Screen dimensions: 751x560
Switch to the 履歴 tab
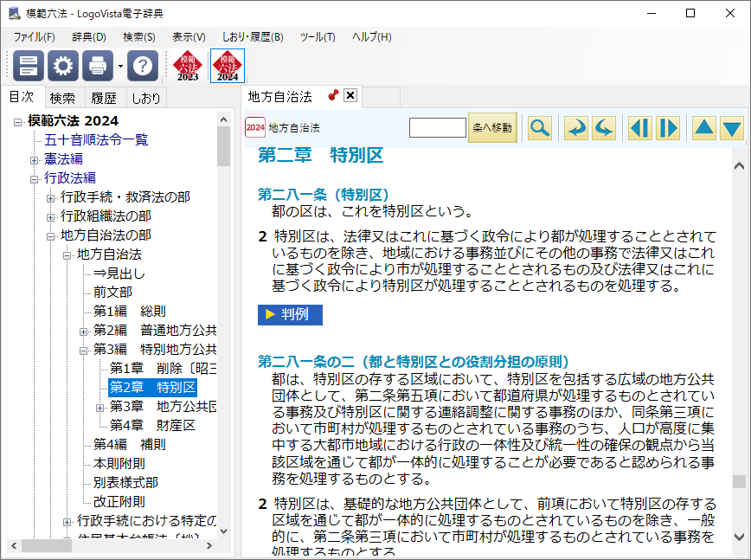point(104,98)
